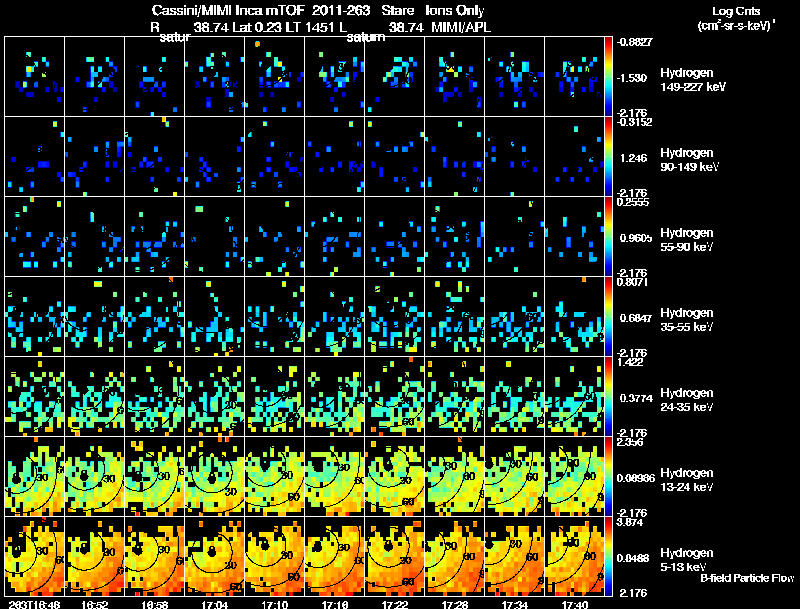Click the '0.0488' colorbar value
Viewport: 800px width, 609px height.
coord(634,559)
